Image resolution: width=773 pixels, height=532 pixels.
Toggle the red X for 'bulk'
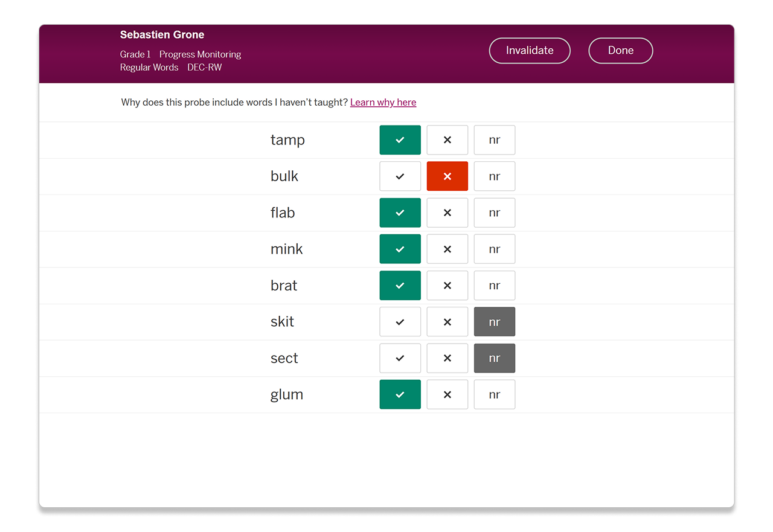[x=447, y=176]
